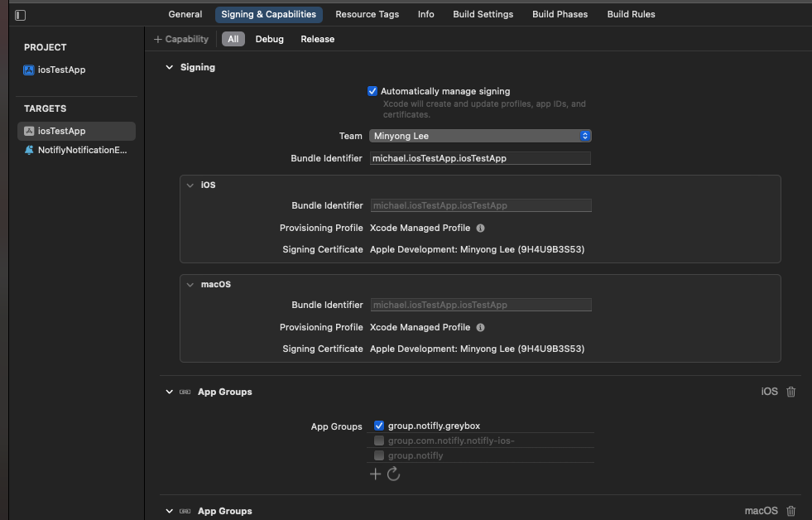Uncheck the group.notifly.greybox app group

[378, 425]
